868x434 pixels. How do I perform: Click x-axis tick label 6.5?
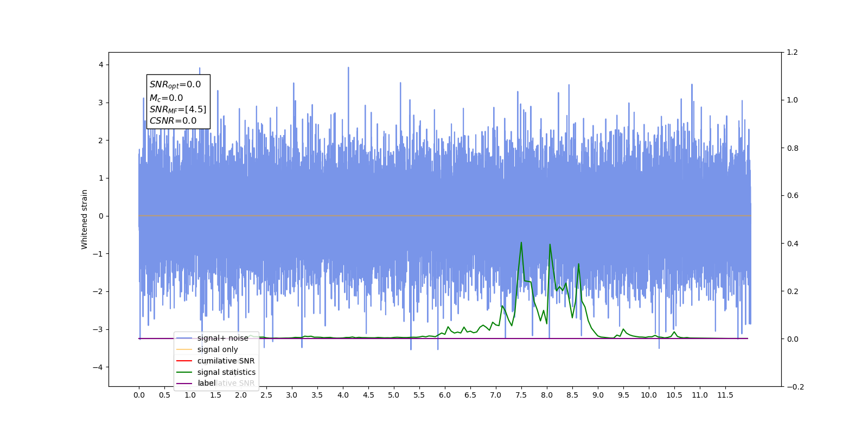click(470, 395)
